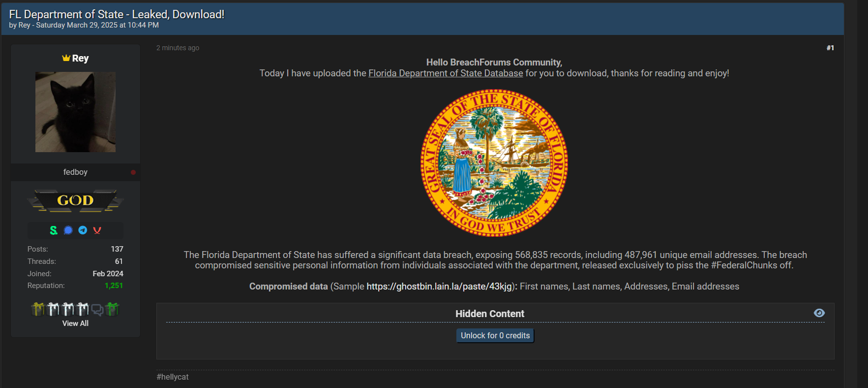
Task: Click the black kitten avatar image
Action: pyautogui.click(x=75, y=112)
